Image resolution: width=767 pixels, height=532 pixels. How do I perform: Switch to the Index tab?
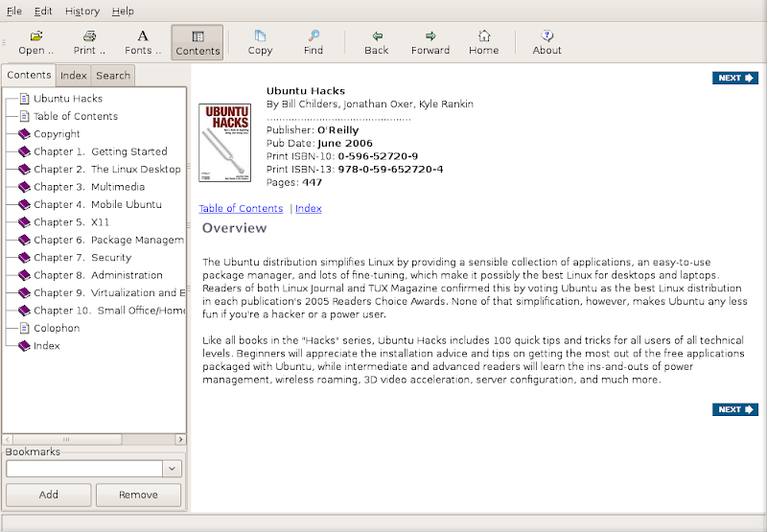pos(74,76)
